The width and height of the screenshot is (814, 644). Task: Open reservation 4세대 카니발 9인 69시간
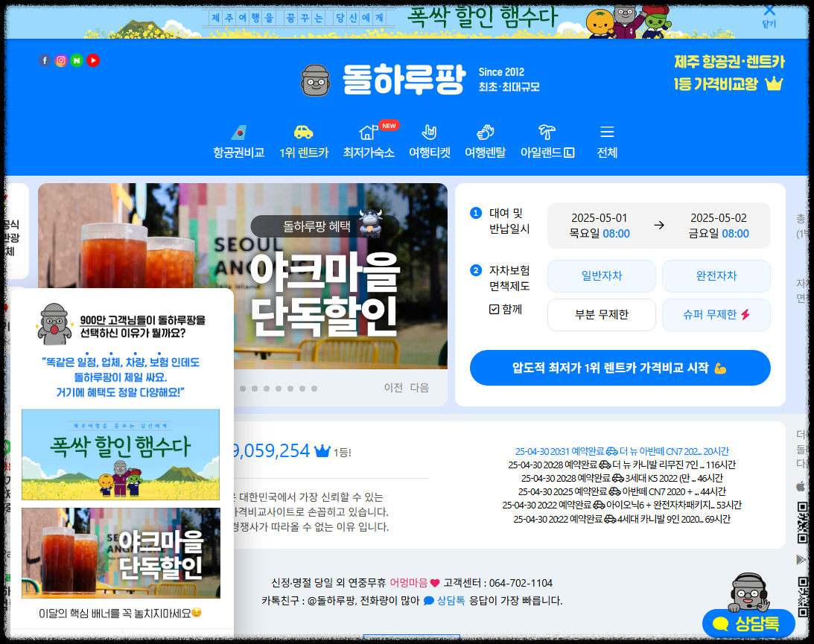coord(622,519)
